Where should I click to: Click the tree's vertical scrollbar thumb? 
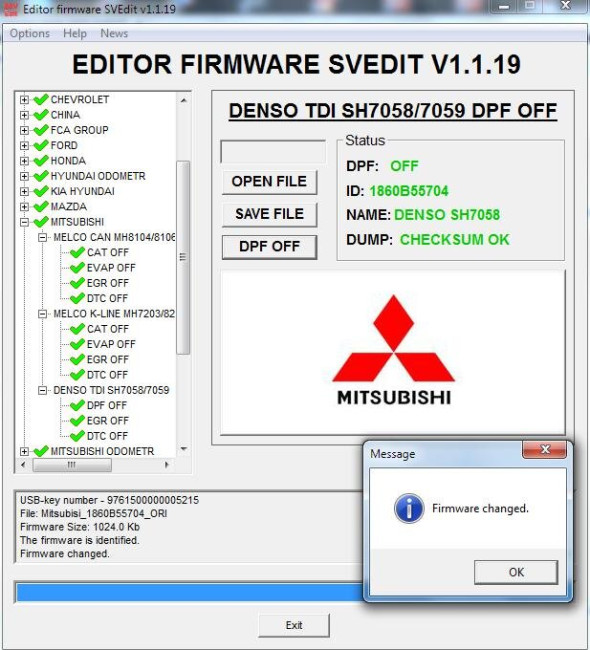click(183, 257)
